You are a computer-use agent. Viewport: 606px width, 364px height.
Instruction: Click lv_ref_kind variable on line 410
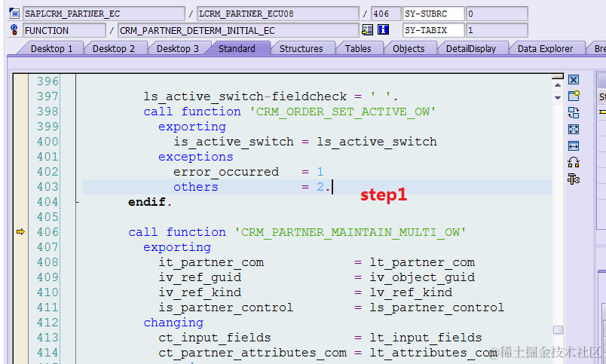click(411, 292)
